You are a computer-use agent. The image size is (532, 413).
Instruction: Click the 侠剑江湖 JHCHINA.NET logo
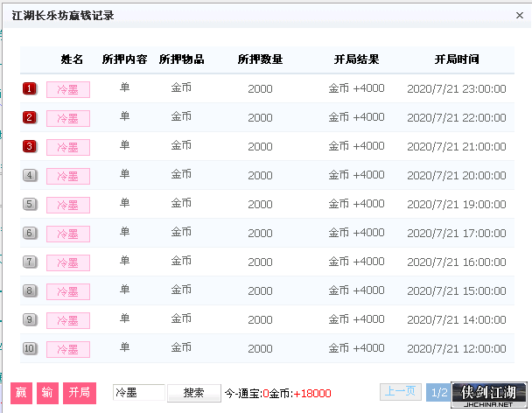(488, 395)
